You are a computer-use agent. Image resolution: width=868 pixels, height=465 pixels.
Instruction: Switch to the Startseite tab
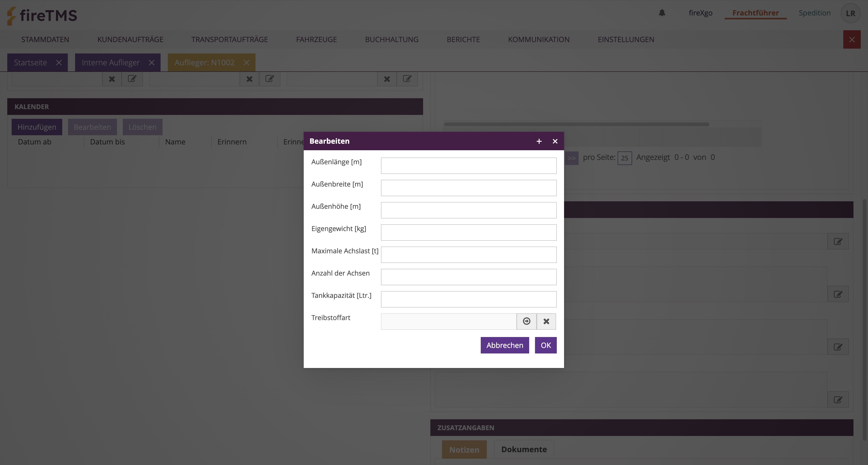click(30, 63)
